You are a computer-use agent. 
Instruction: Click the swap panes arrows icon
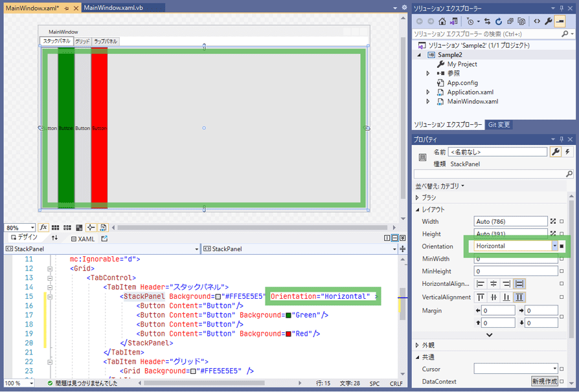click(55, 238)
